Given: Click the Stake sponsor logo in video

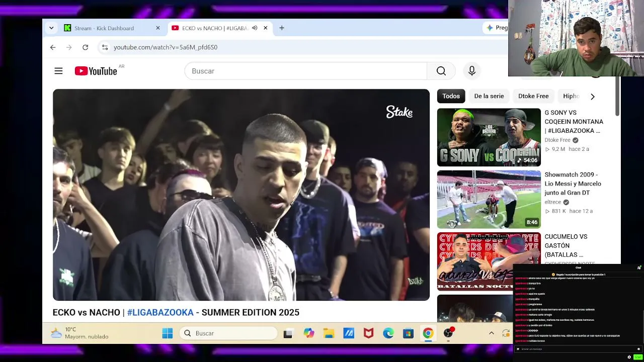Looking at the screenshot, I should [x=399, y=112].
